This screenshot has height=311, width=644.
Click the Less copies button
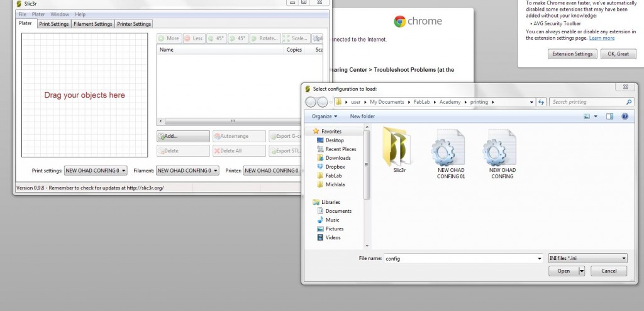(194, 38)
